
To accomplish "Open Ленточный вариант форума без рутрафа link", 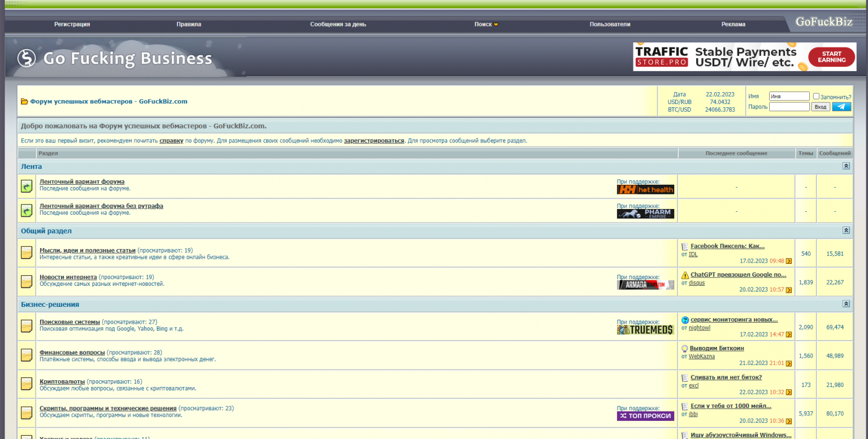I will click(x=101, y=206).
